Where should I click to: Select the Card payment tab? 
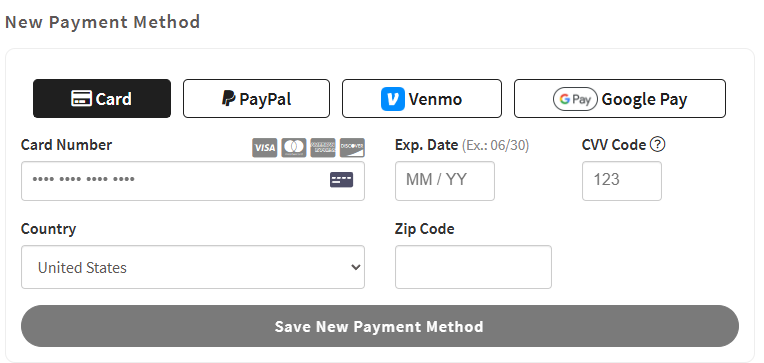(x=102, y=98)
